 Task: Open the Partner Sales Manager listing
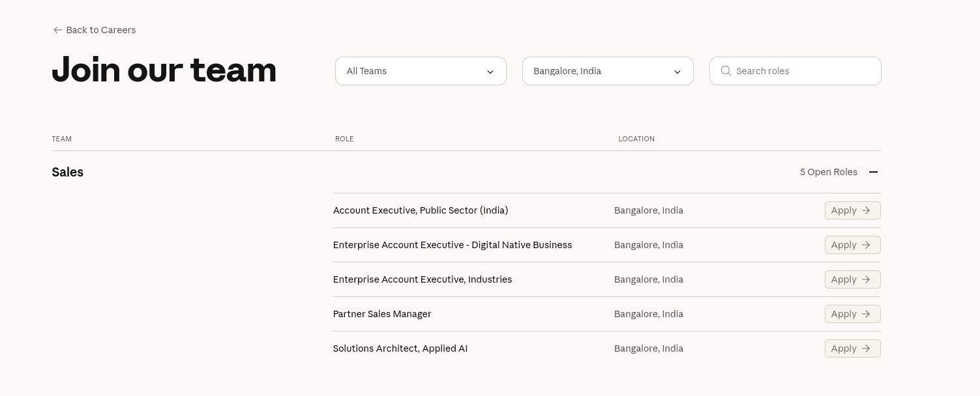click(x=382, y=314)
